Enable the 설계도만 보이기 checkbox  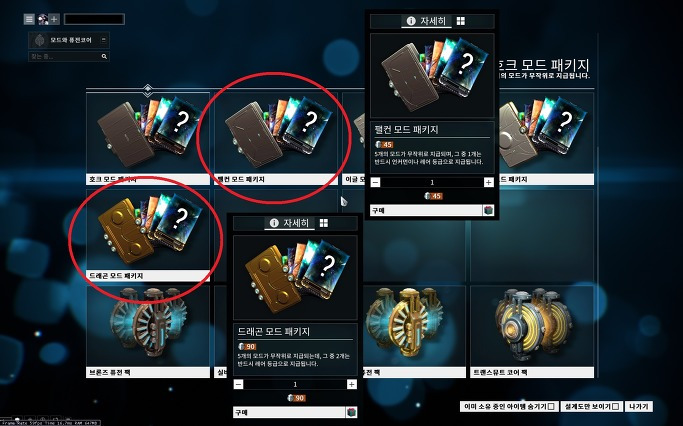point(615,406)
